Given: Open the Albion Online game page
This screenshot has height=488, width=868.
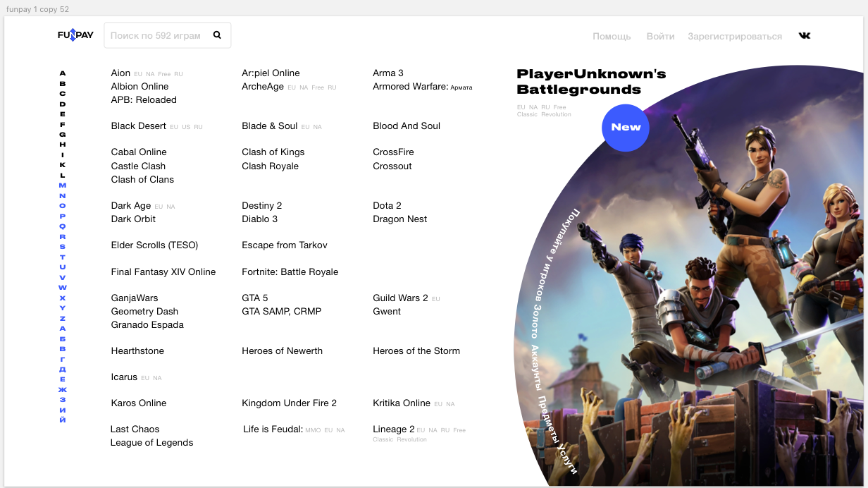Looking at the screenshot, I should 139,87.
